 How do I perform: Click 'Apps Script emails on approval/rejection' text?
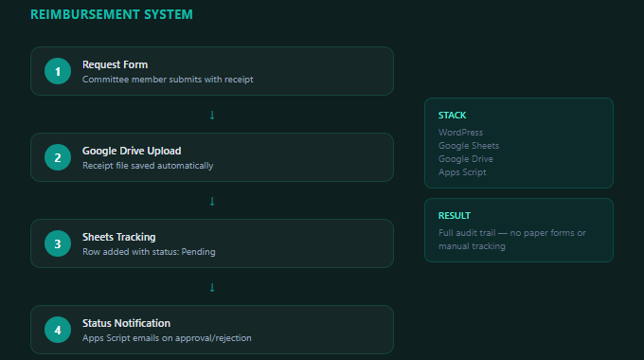click(x=167, y=338)
